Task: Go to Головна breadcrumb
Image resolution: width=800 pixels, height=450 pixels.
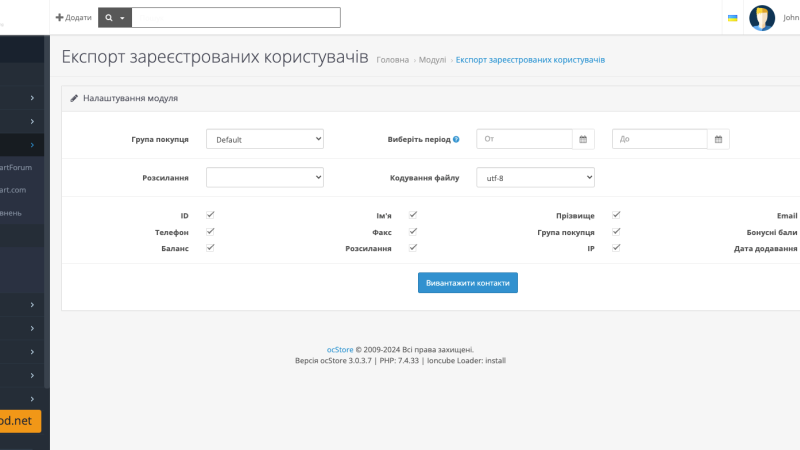Action: pyautogui.click(x=392, y=60)
